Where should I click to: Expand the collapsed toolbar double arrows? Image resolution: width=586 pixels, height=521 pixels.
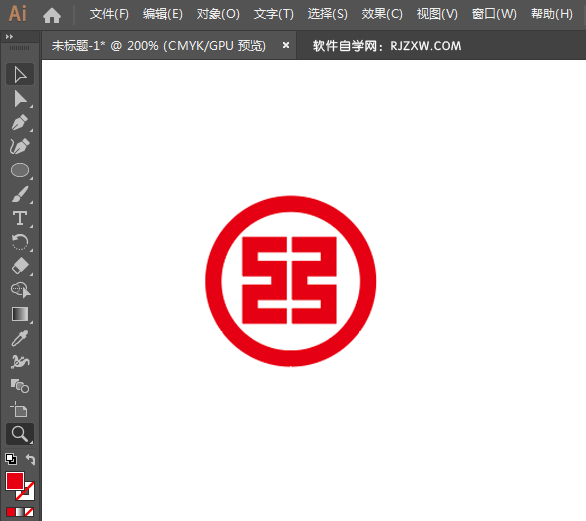pyautogui.click(x=9, y=36)
